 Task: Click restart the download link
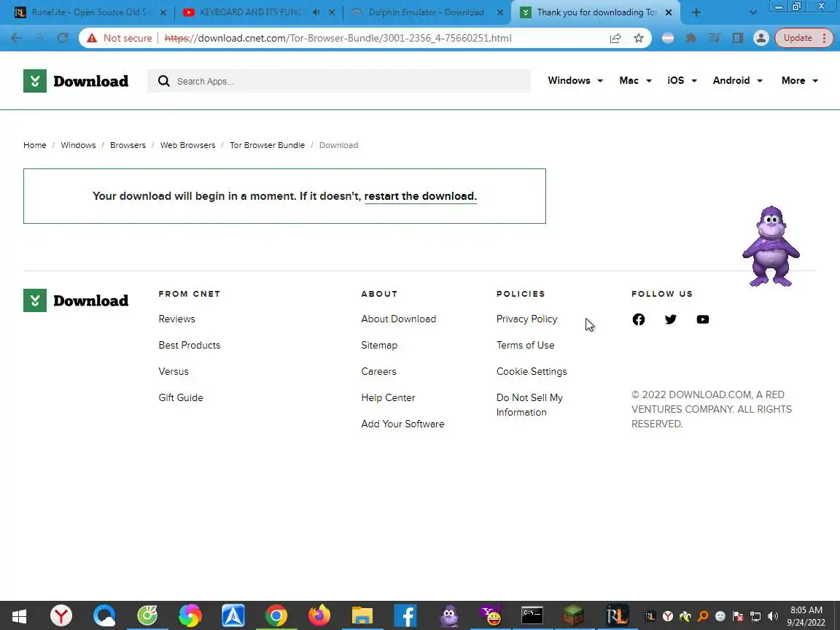(421, 196)
